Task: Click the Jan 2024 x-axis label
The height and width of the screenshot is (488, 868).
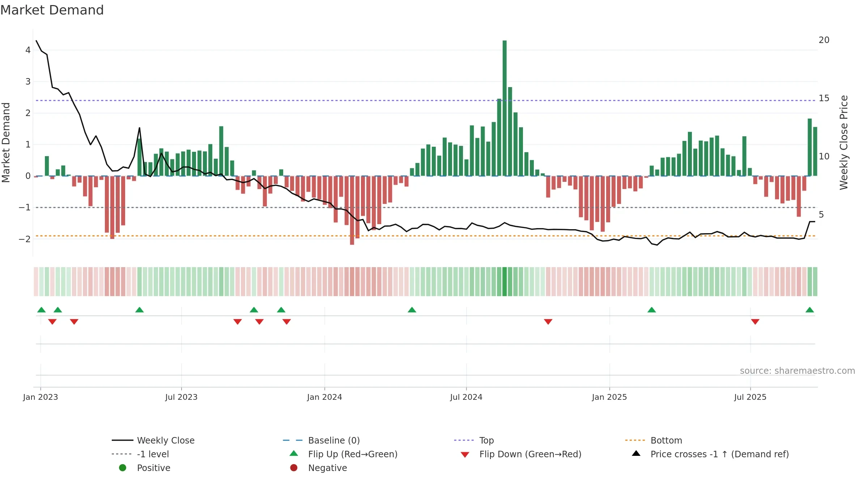Action: tap(324, 397)
